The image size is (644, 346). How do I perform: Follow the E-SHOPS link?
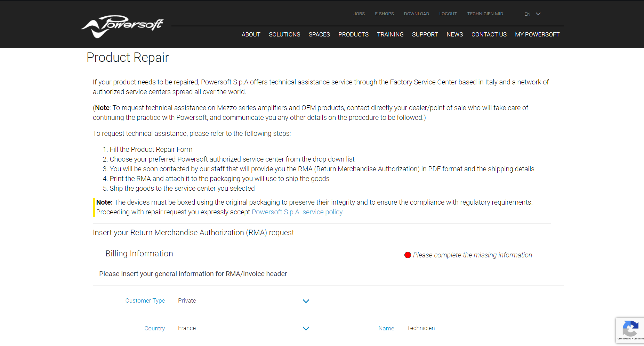384,14
